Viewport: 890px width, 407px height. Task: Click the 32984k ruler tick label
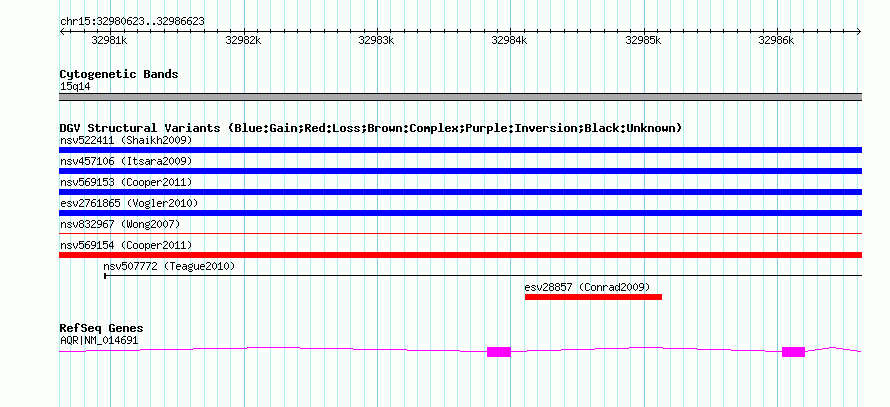(x=509, y=40)
